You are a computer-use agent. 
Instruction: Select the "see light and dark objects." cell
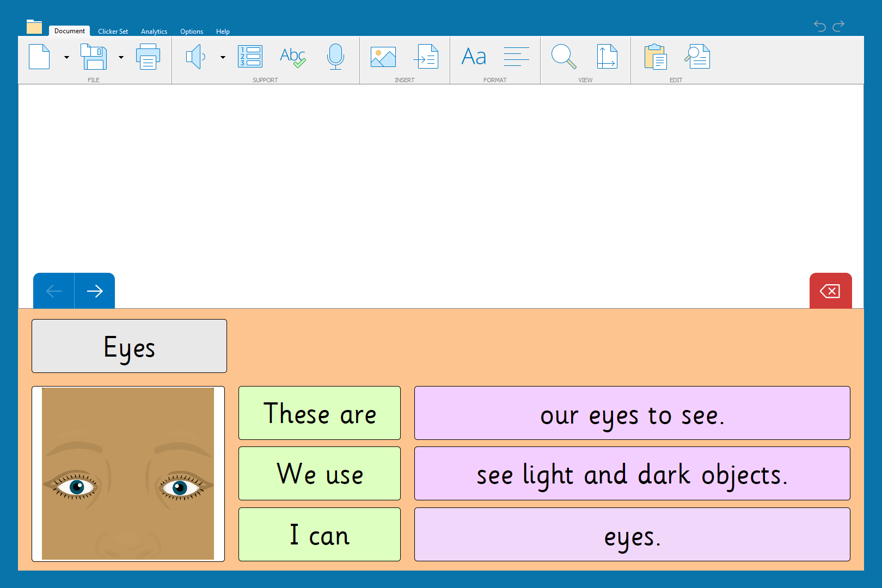coord(632,474)
